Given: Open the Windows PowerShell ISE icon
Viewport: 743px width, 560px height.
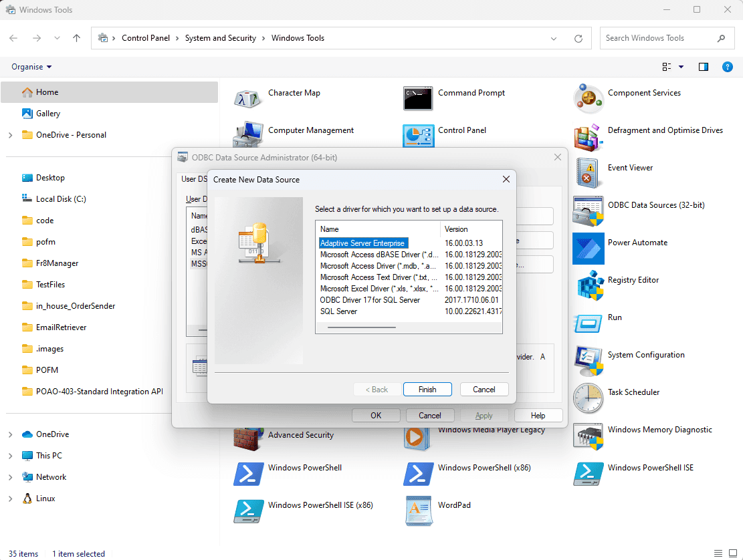Looking at the screenshot, I should (x=588, y=473).
